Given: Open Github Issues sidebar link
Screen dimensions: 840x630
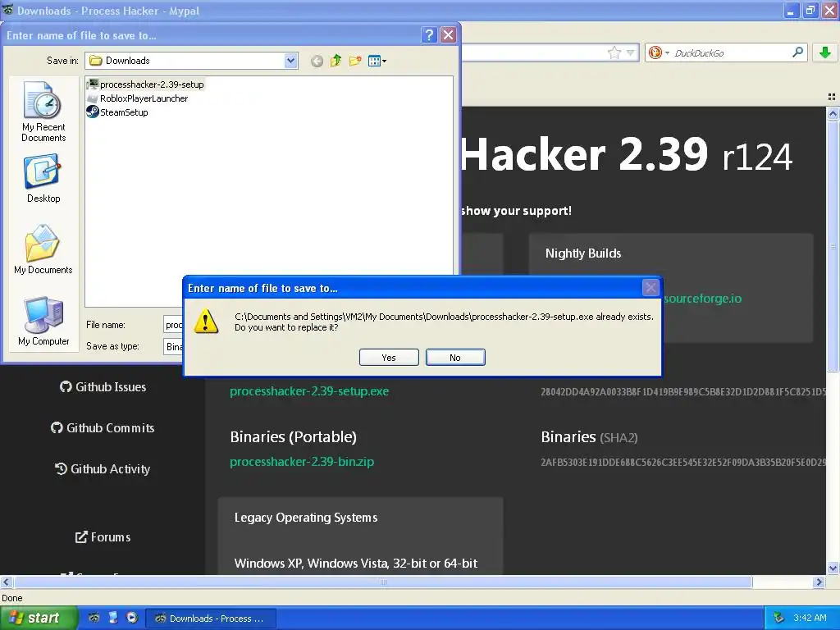Looking at the screenshot, I should click(x=103, y=387).
